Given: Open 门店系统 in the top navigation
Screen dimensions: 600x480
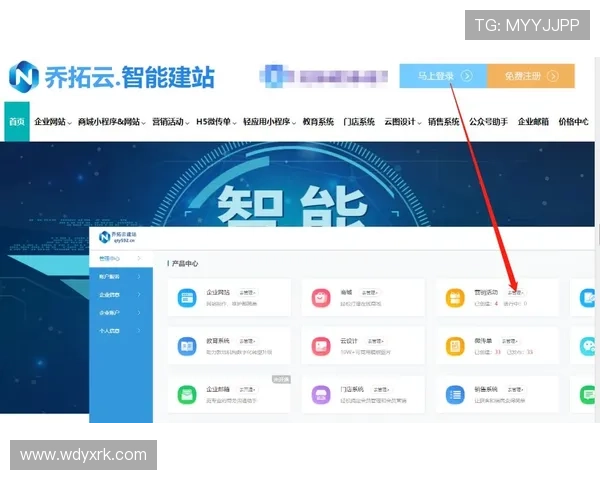Looking at the screenshot, I should tap(359, 122).
